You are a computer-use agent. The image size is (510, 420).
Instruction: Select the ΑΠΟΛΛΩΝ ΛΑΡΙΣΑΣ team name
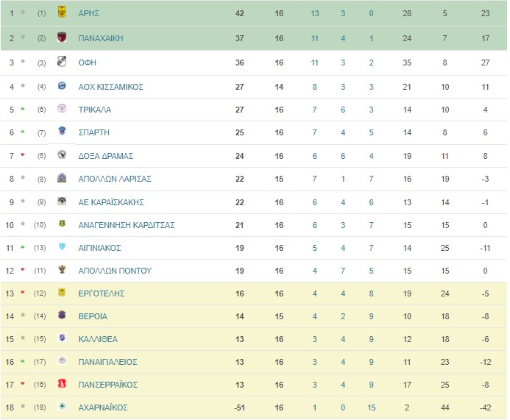115,179
